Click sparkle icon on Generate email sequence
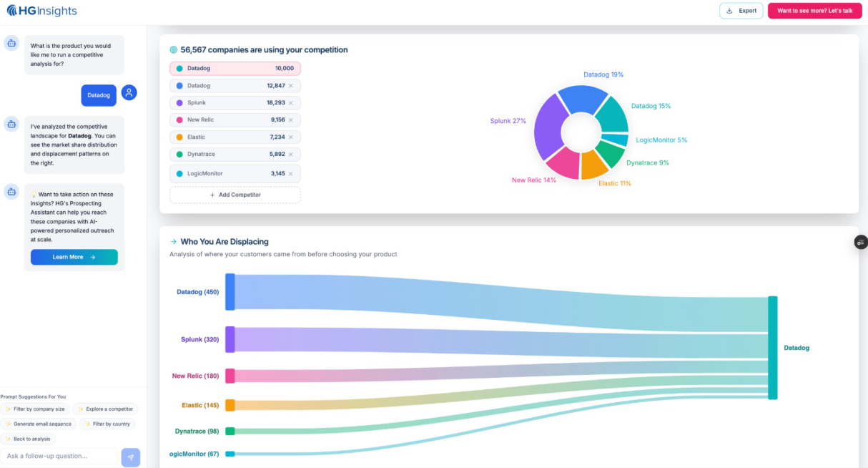 click(8, 424)
